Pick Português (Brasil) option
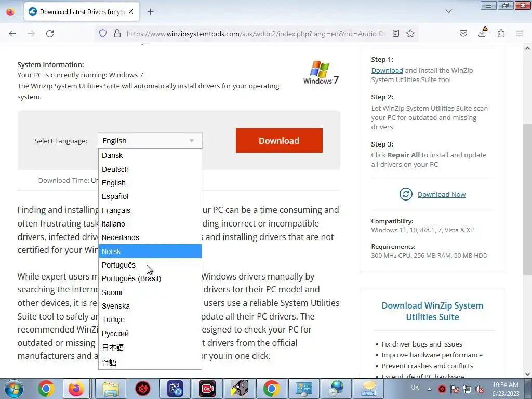The height and width of the screenshot is (399, 532). pyautogui.click(x=150, y=278)
